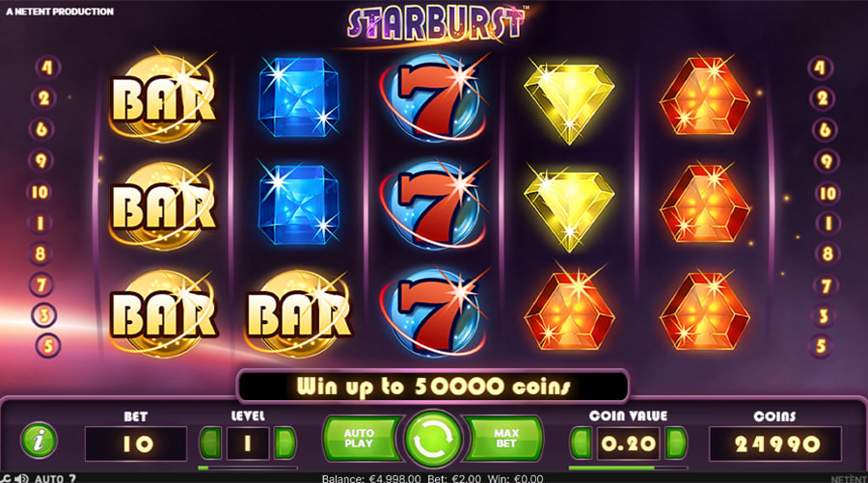The width and height of the screenshot is (868, 483).
Task: Open settings via the wrench icon
Action: pyautogui.click(x=5, y=478)
